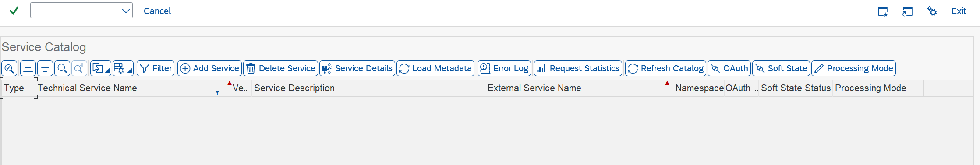This screenshot has height=165, width=980.
Task: Toggle the Soft State button
Action: [781, 68]
